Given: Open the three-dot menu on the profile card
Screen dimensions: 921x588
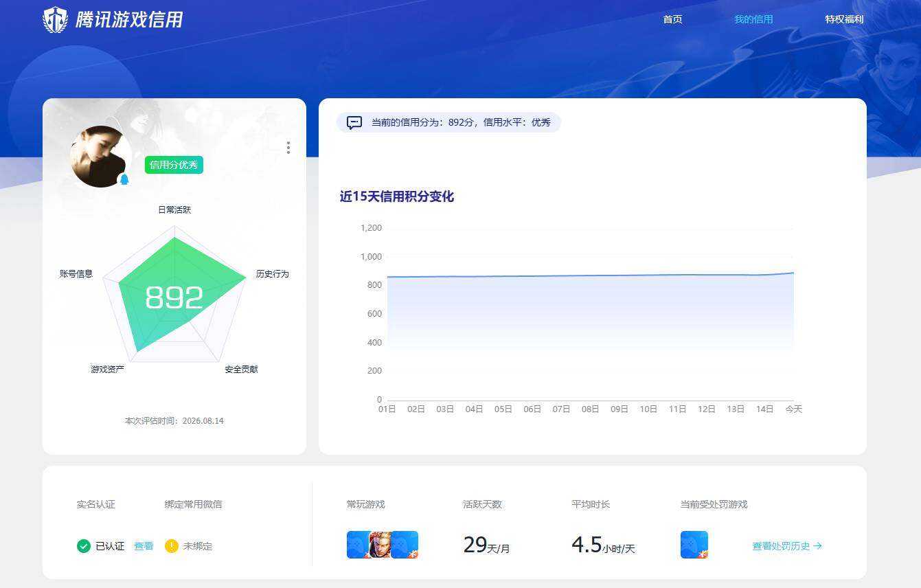Looking at the screenshot, I should click(288, 148).
